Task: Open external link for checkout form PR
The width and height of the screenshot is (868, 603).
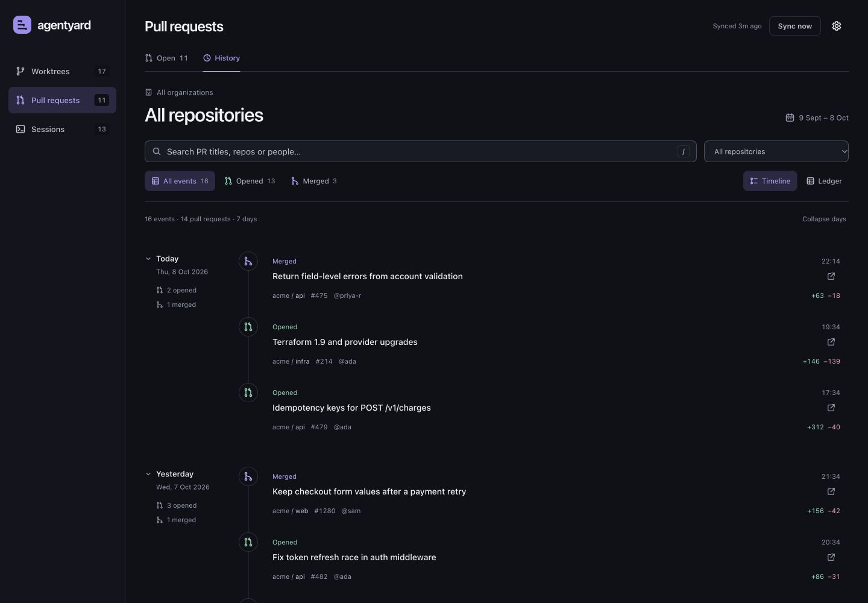Action: click(831, 491)
